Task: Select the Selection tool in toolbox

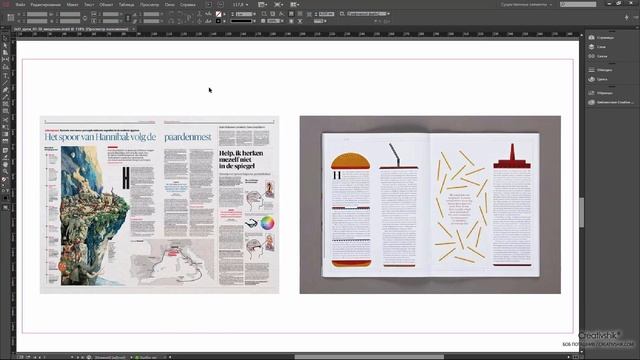Action: pyautogui.click(x=5, y=38)
